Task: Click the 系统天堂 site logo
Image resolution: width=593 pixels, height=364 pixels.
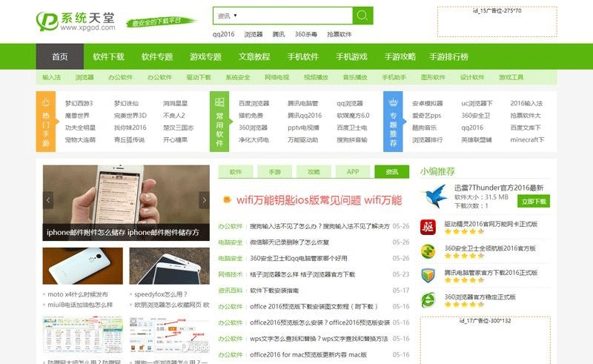Action: (x=76, y=21)
